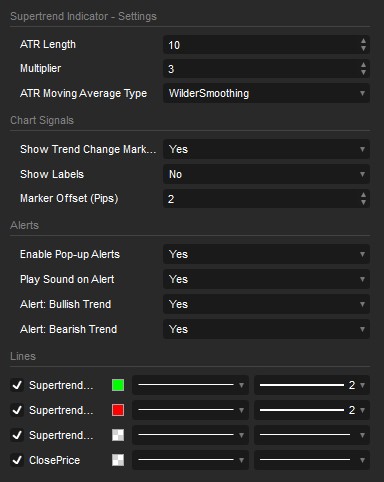Viewport: 384px width, 482px height.
Task: Click the 'Alert: Bullish Trend' label
Action: tap(65, 304)
